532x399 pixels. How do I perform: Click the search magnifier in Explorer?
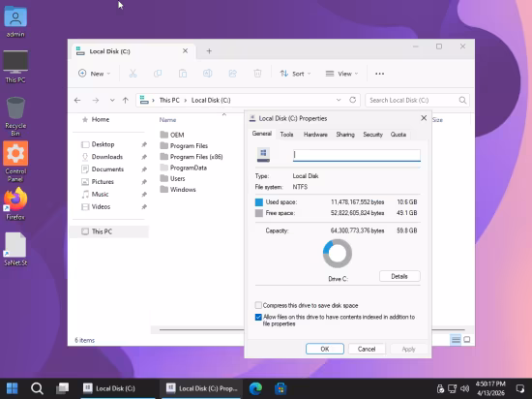pos(462,100)
